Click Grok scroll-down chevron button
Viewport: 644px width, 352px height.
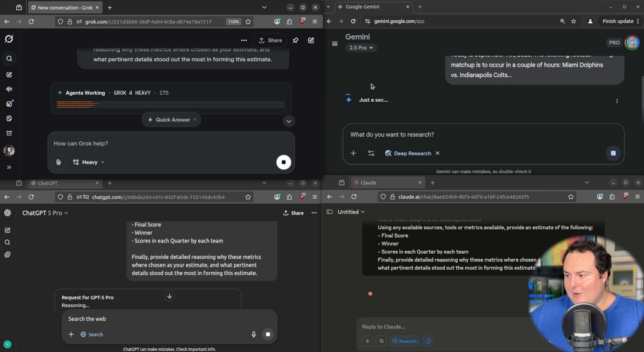[289, 122]
